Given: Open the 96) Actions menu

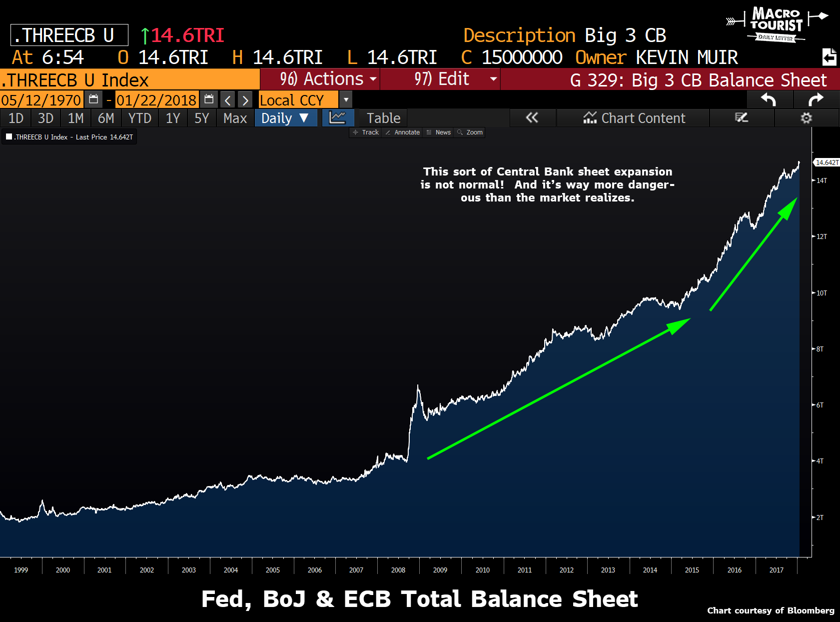Looking at the screenshot, I should 320,79.
